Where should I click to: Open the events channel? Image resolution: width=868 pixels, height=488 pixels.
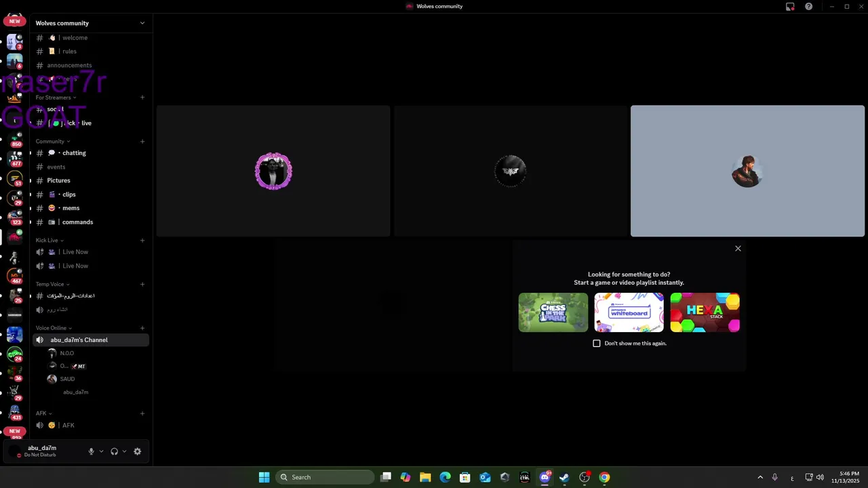point(90,167)
